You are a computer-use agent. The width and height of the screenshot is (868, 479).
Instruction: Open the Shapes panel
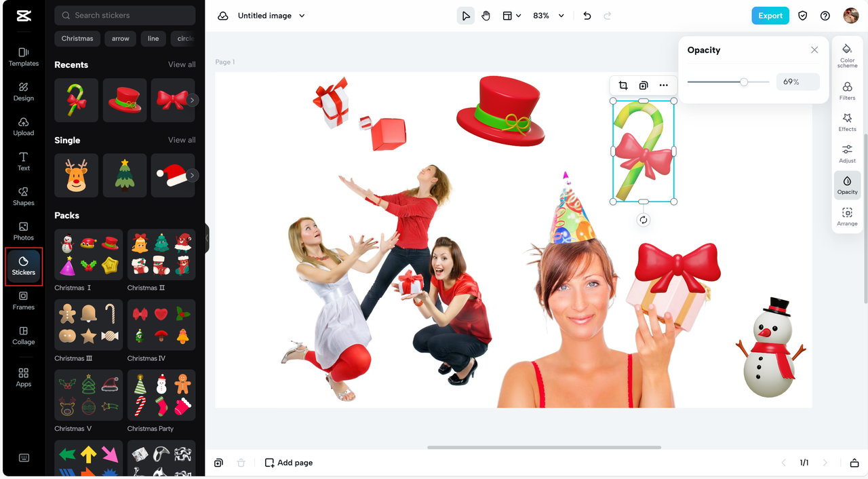point(24,196)
